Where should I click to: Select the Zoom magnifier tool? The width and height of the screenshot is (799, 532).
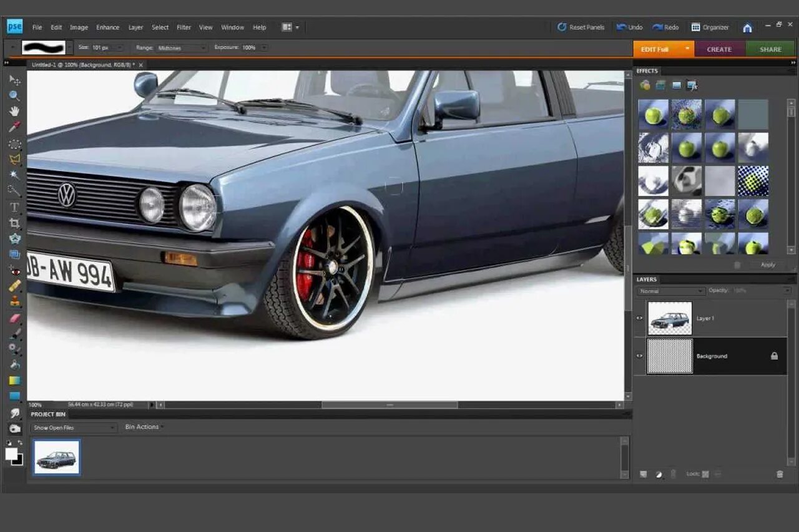tap(14, 96)
